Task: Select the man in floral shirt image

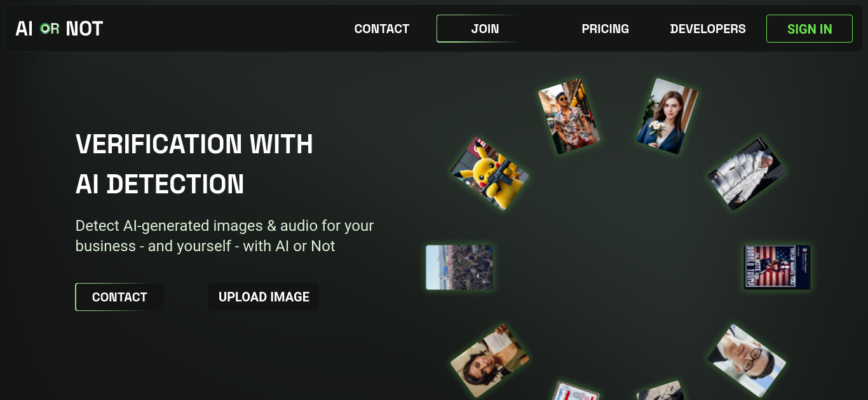Action: click(x=569, y=116)
